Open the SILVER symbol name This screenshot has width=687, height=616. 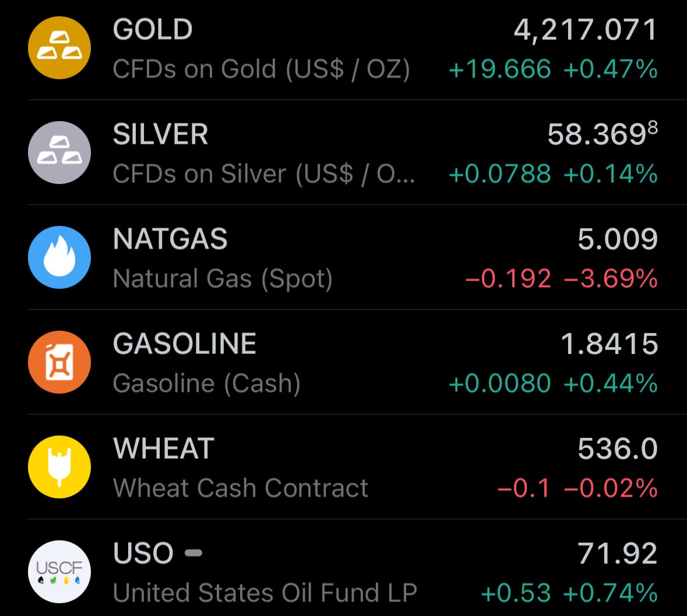click(x=160, y=134)
